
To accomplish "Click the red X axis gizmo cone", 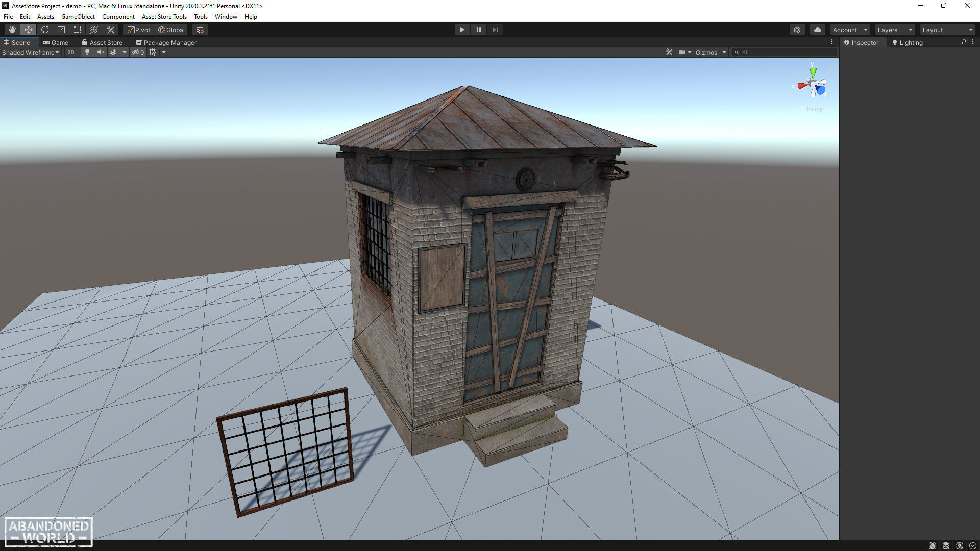I will tap(802, 86).
